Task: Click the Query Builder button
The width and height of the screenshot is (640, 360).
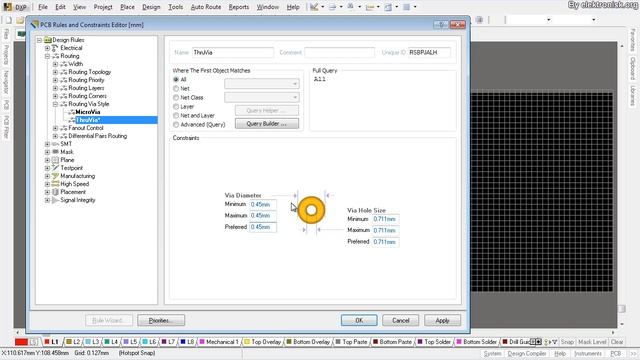Action: 267,124
